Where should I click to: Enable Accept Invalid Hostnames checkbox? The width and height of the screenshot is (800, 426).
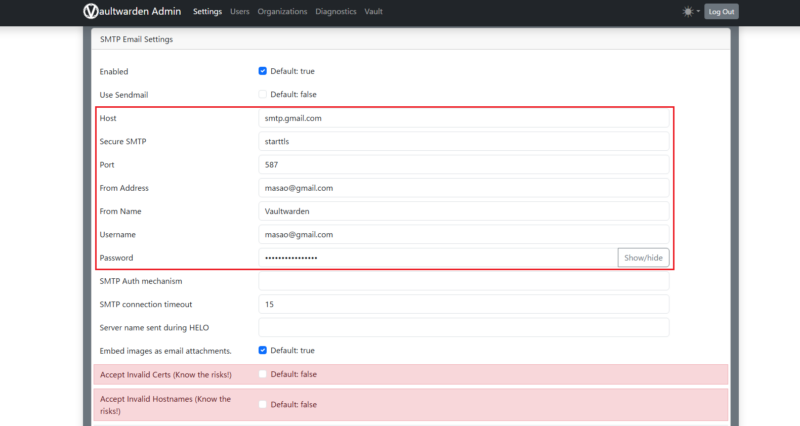point(262,405)
